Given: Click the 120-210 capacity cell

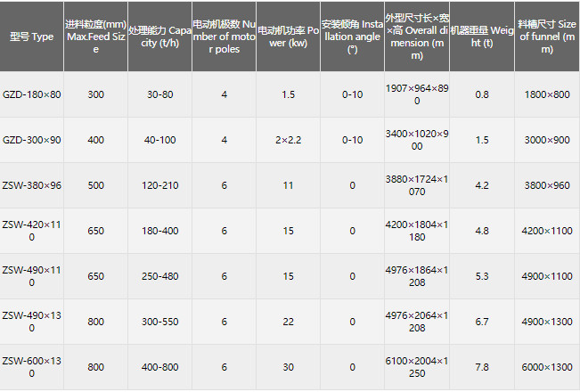Looking at the screenshot, I should click(159, 185).
